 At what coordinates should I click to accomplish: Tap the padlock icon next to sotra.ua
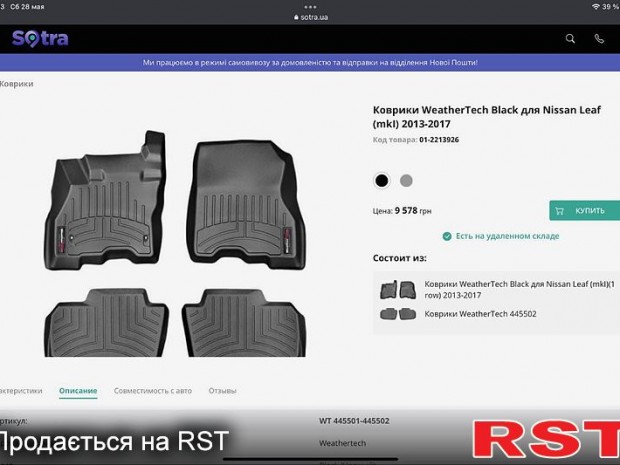pyautogui.click(x=296, y=17)
